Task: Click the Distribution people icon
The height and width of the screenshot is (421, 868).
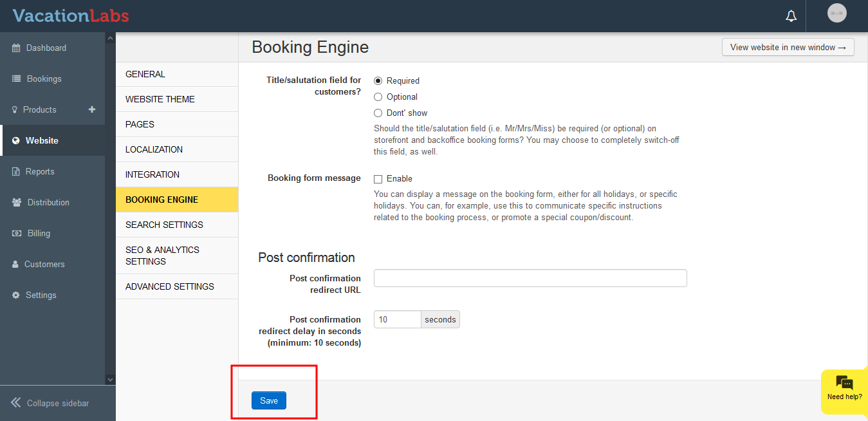Action: [16, 203]
